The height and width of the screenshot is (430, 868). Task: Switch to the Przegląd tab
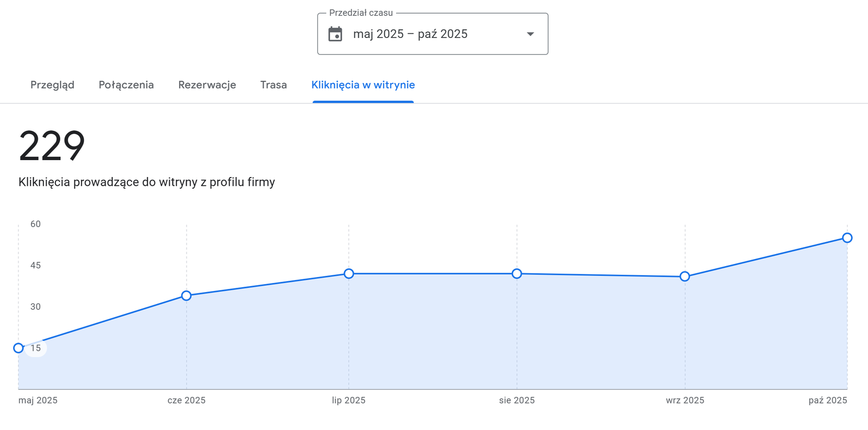click(52, 85)
